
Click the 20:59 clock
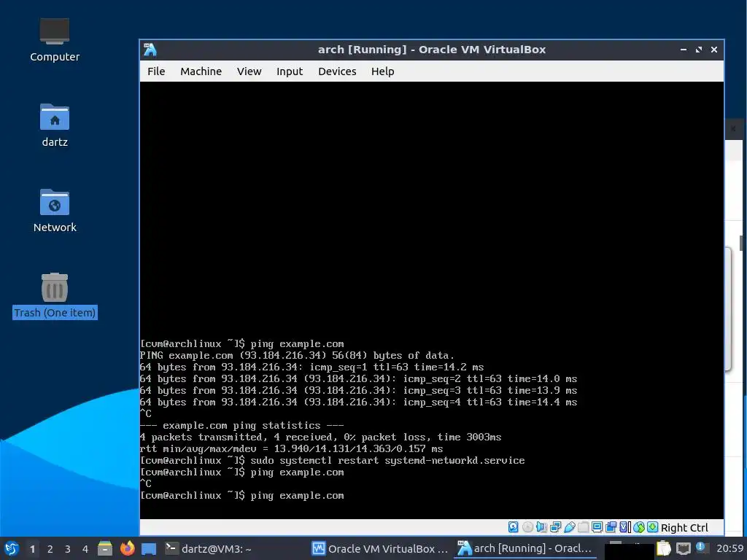tap(729, 548)
